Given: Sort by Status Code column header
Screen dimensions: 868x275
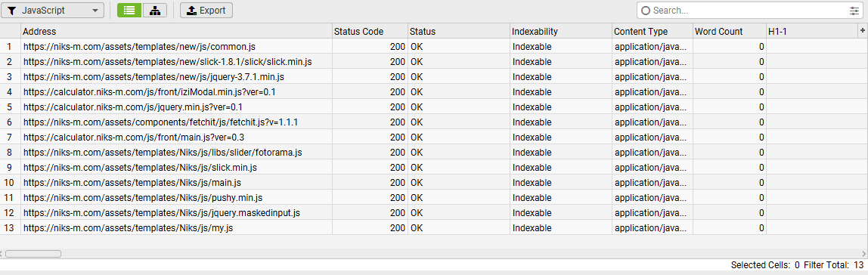Looking at the screenshot, I should pos(370,32).
